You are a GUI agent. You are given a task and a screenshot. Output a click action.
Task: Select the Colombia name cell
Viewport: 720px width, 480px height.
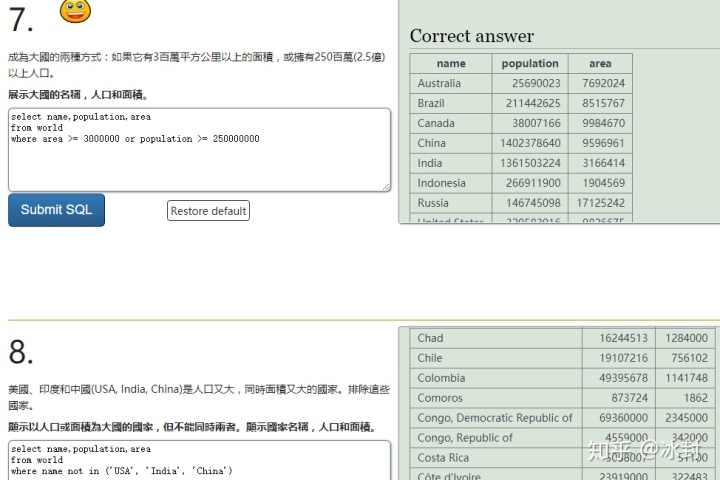click(x=496, y=378)
